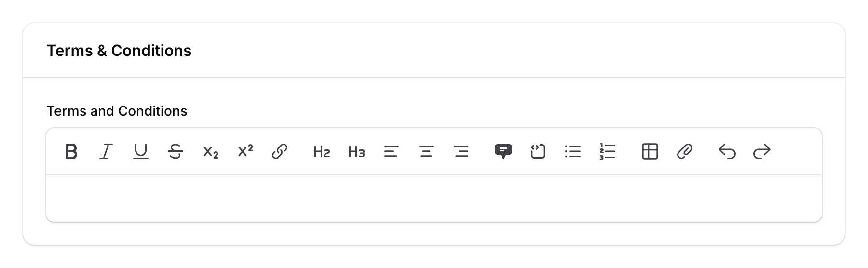
Task: Set Heading 3 style
Action: point(356,152)
